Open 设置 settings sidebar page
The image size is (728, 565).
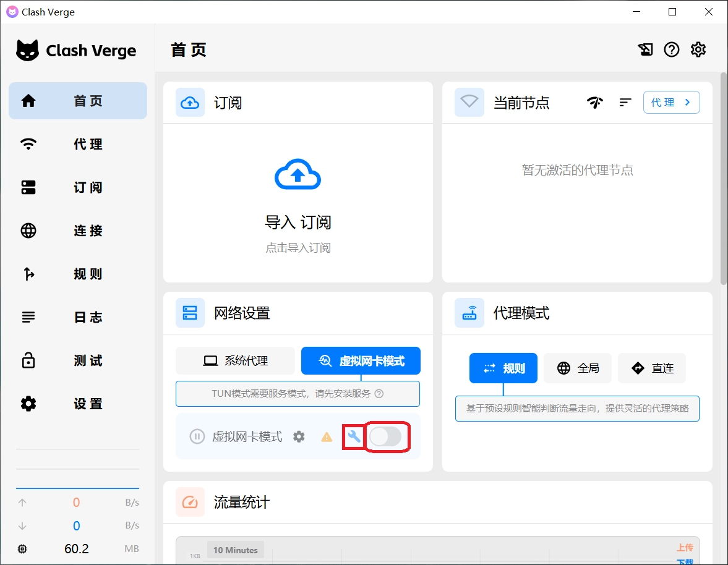(77, 404)
